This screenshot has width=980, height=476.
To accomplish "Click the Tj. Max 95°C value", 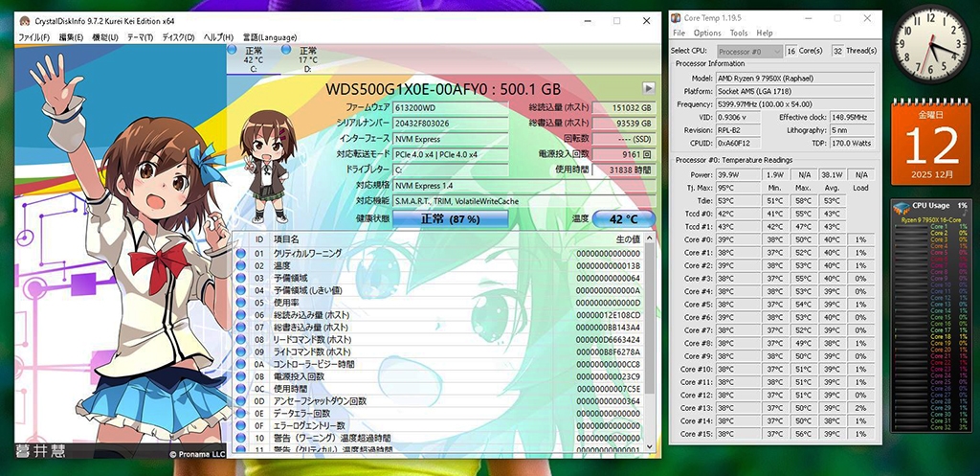I will tap(738, 188).
